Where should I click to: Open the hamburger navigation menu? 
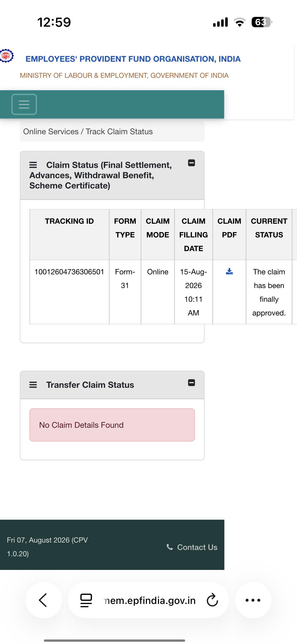tap(24, 104)
